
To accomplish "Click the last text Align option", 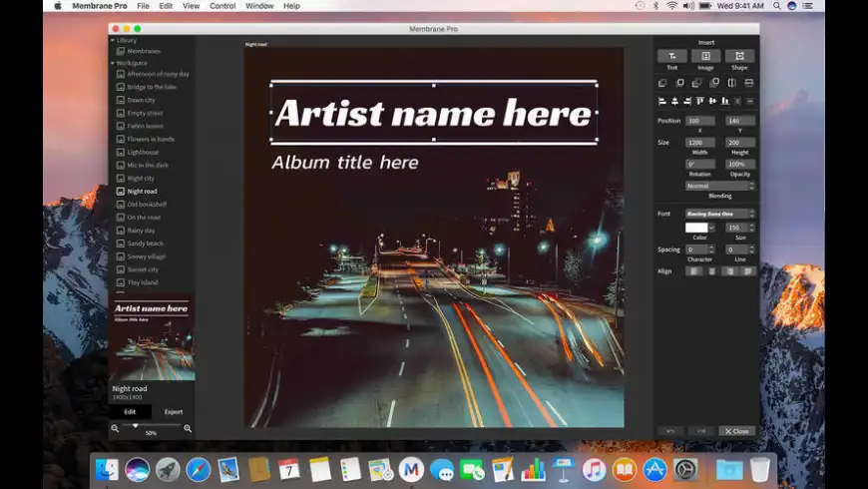I will [747, 271].
